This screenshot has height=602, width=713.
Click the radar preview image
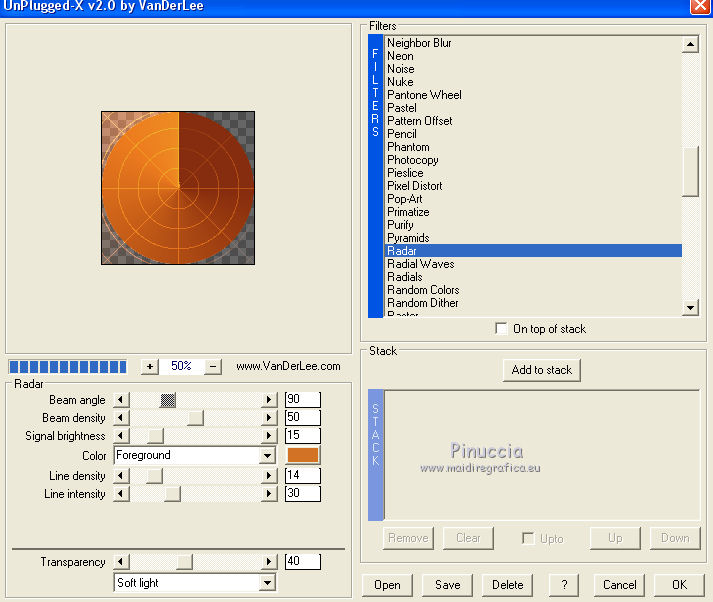coord(178,188)
